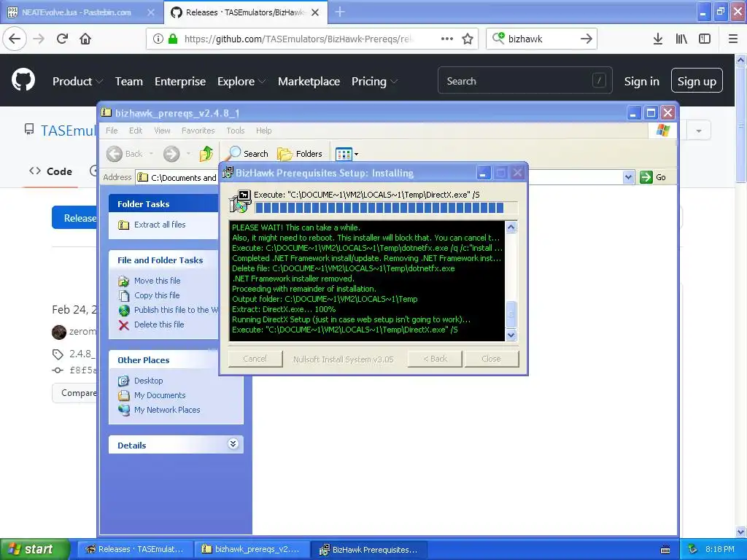747x560 pixels.
Task: Open Explorer address bar dropdown
Action: [628, 177]
